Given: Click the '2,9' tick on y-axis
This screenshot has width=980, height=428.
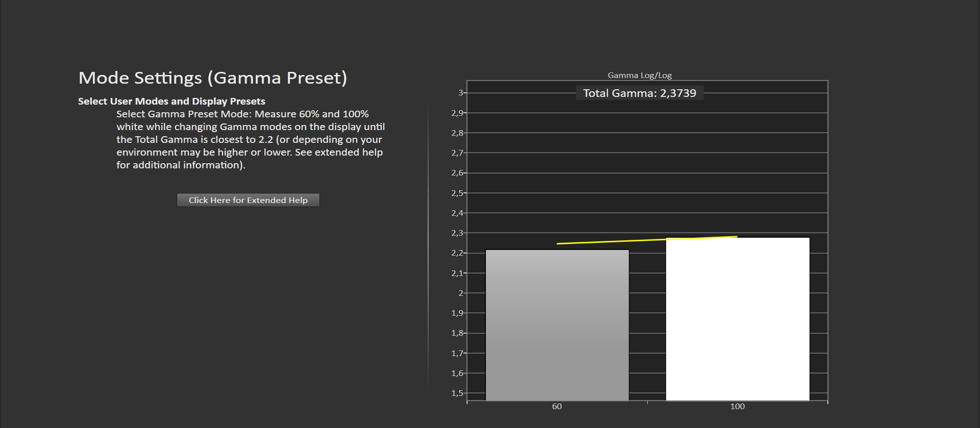Looking at the screenshot, I should 457,113.
